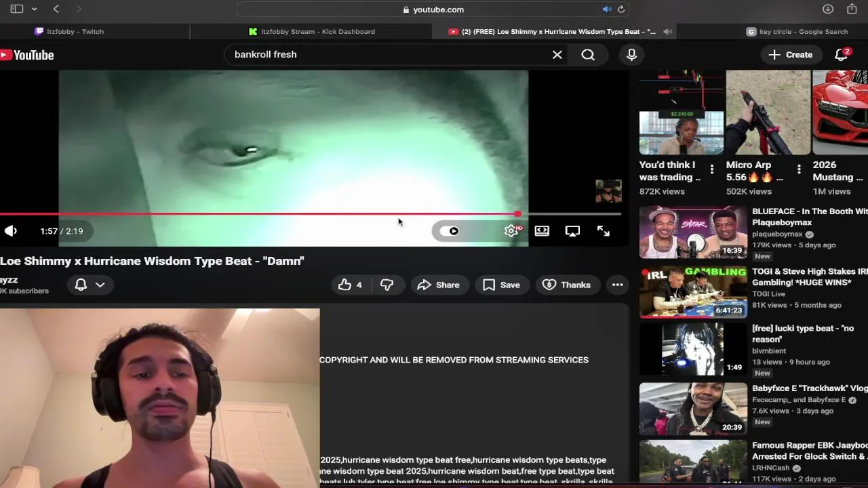Open options for Micro Arp 5.56 video
This screenshot has height=488, width=868.
click(799, 169)
